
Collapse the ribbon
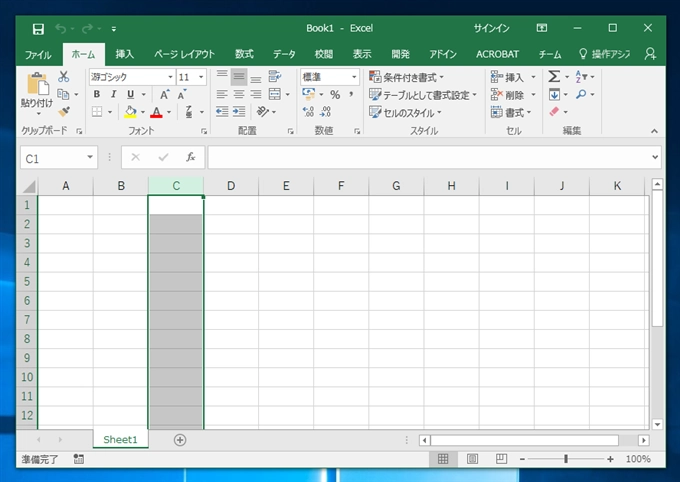tap(654, 131)
